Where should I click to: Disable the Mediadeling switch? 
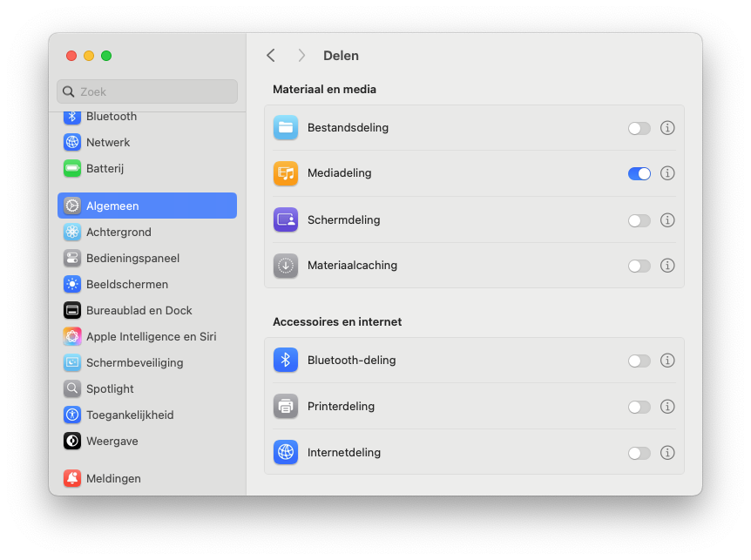(639, 173)
